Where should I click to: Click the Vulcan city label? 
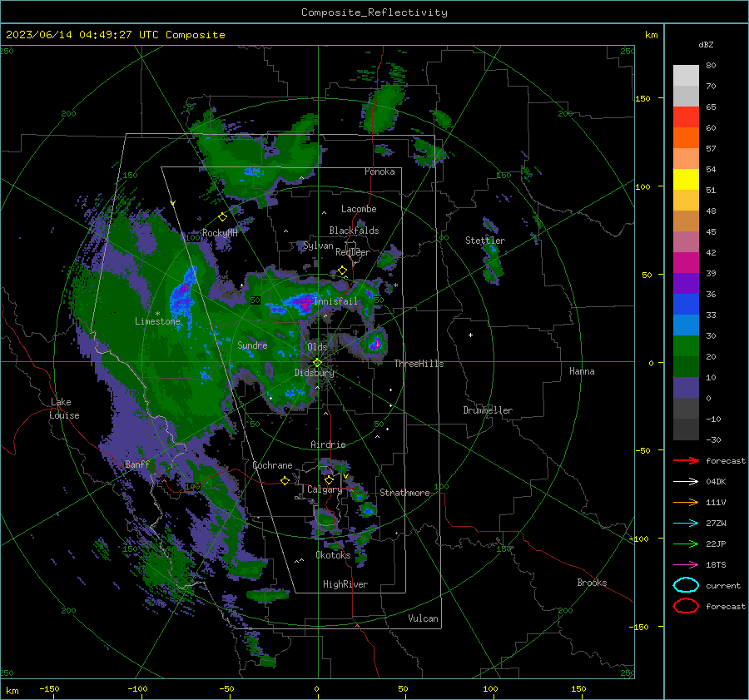pos(423,618)
